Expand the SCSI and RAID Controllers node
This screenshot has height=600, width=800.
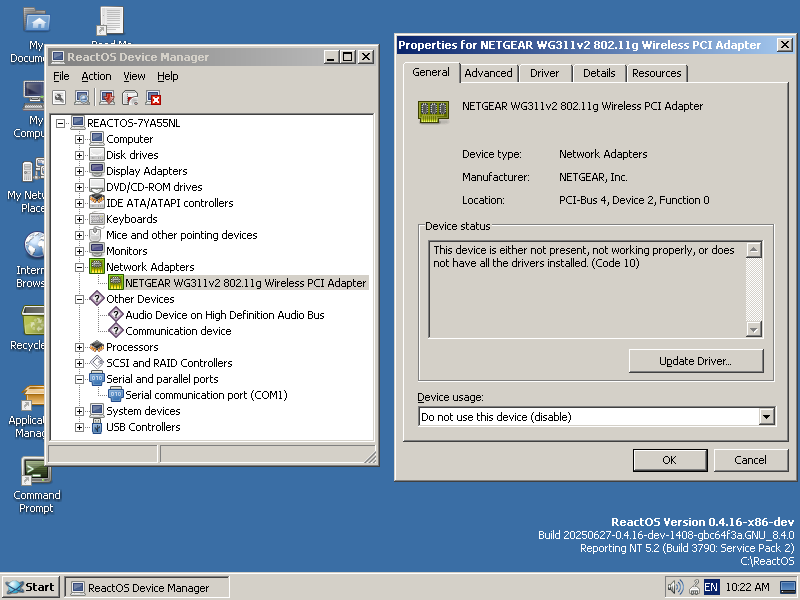[x=79, y=363]
